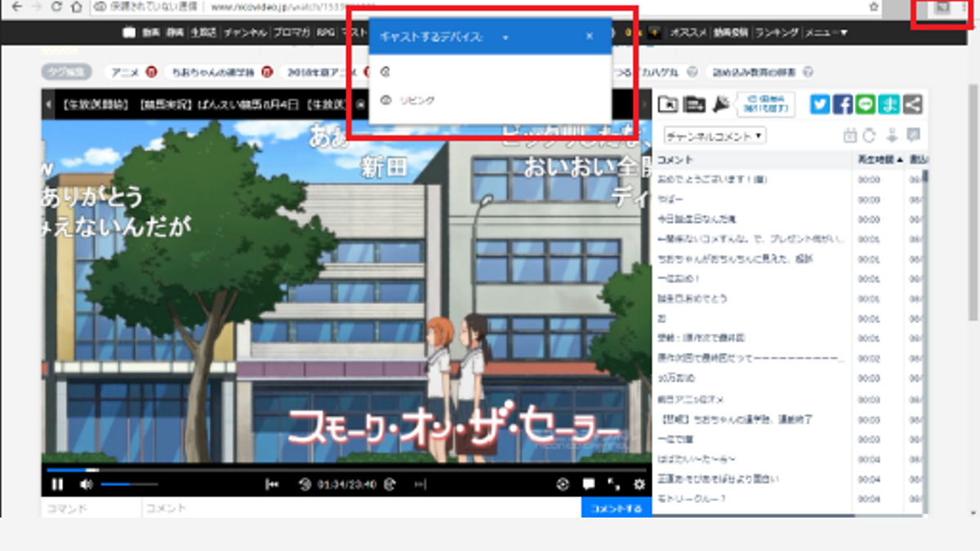
Task: Seek along the video progress bar
Action: pyautogui.click(x=346, y=469)
